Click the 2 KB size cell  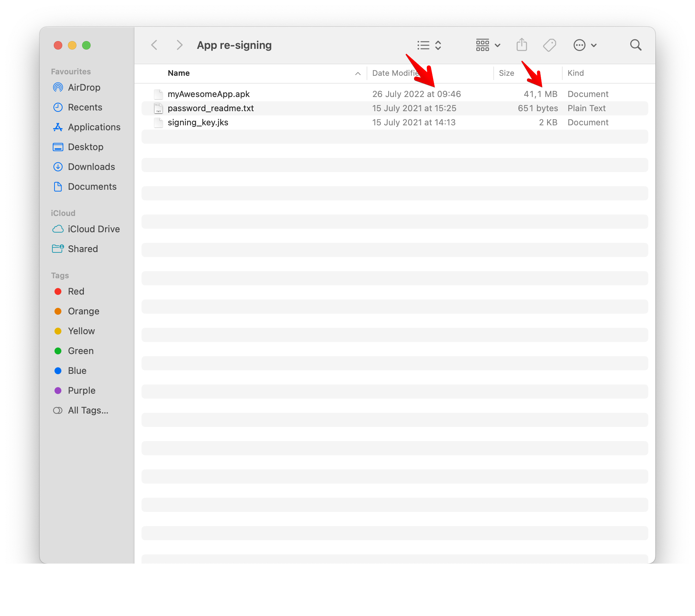pos(548,122)
